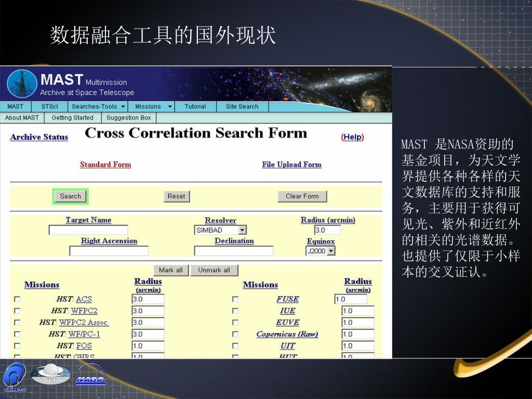Viewport: 532px width, 399px height.
Task: Click the Reset button
Action: (x=177, y=196)
